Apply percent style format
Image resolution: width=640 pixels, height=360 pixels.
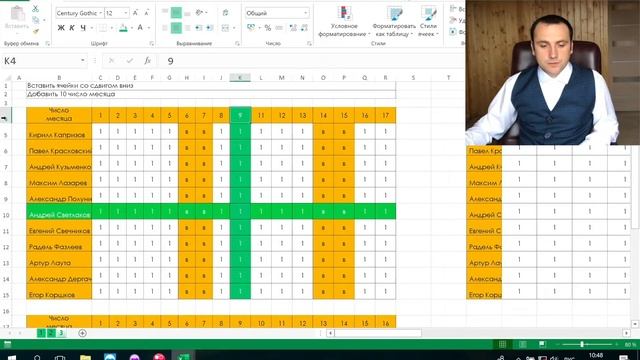[268, 28]
